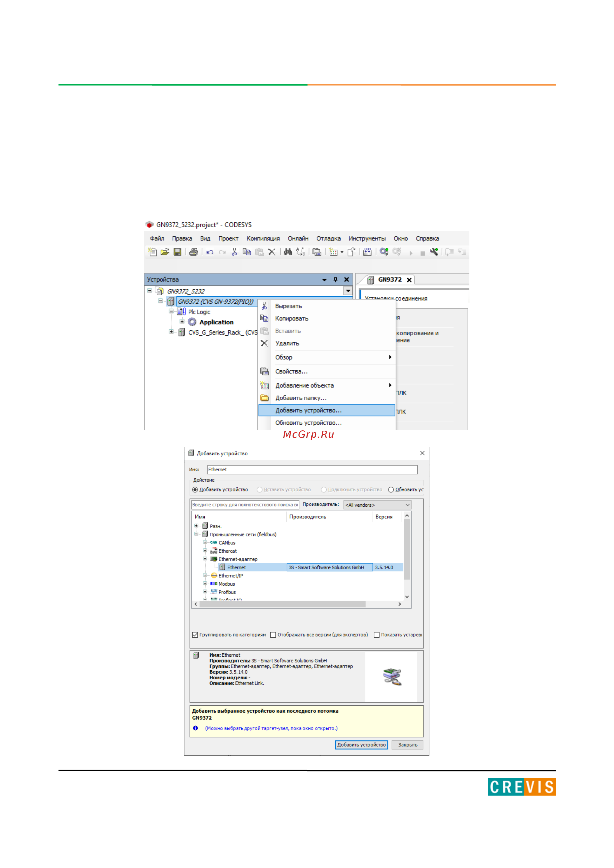Image resolution: width=614 pixels, height=868 pixels.
Task: Open the dropdown beside GN9372_5232 tree root
Action: pos(348,291)
